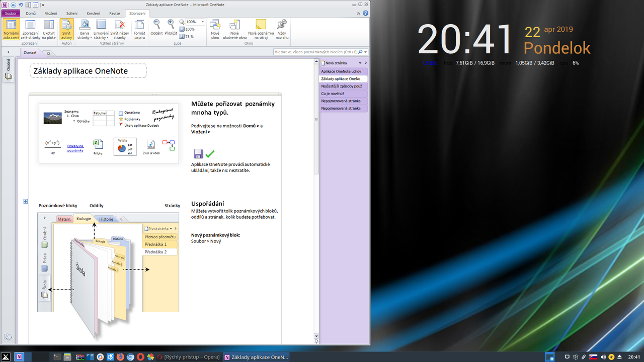
Task: Collapse the page tabs pane
Action: pyautogui.click(x=366, y=63)
